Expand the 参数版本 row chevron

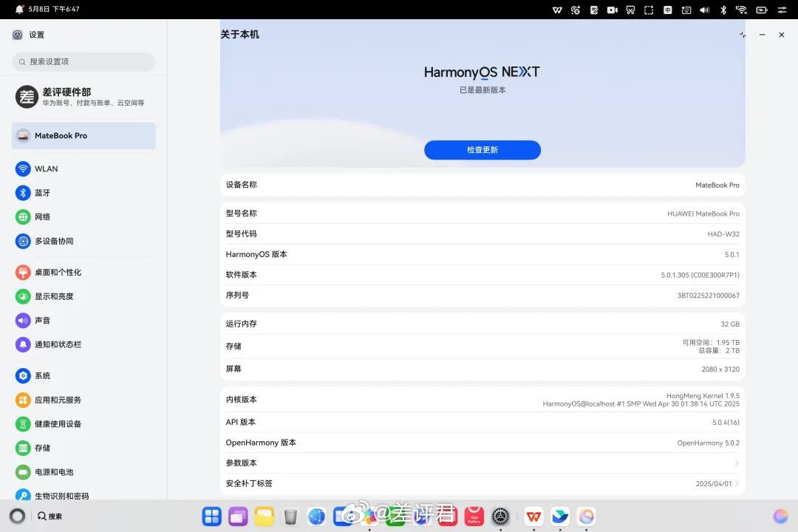point(737,463)
